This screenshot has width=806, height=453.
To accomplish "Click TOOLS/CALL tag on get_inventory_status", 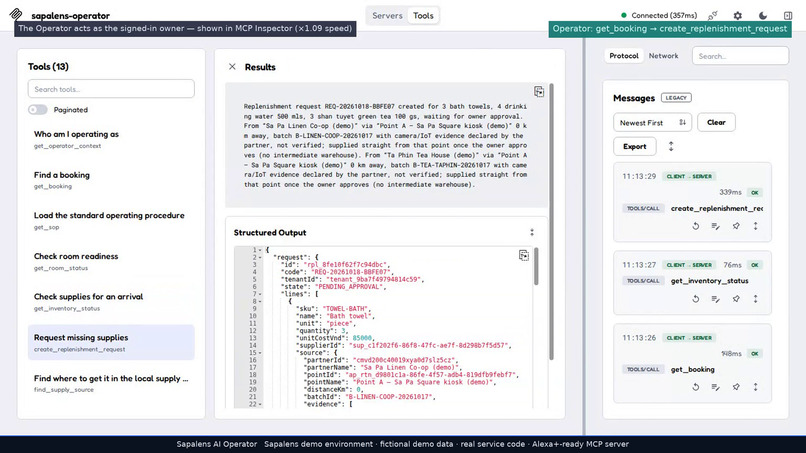I will 643,281.
